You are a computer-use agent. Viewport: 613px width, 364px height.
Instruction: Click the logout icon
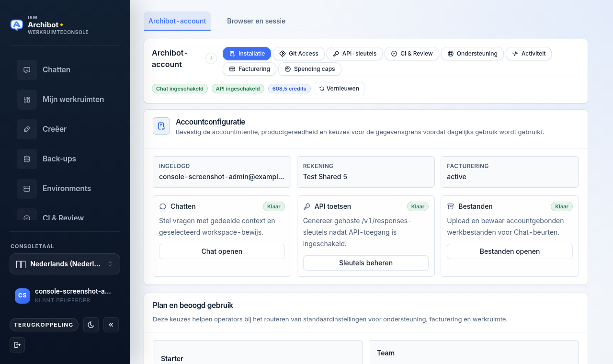(x=17, y=345)
